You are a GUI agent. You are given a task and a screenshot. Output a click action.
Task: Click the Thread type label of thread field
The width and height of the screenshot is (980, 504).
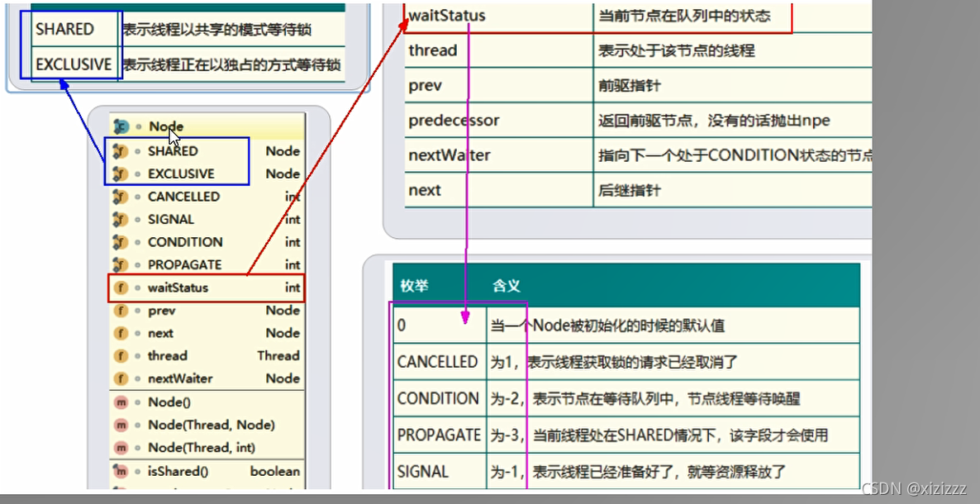point(278,356)
